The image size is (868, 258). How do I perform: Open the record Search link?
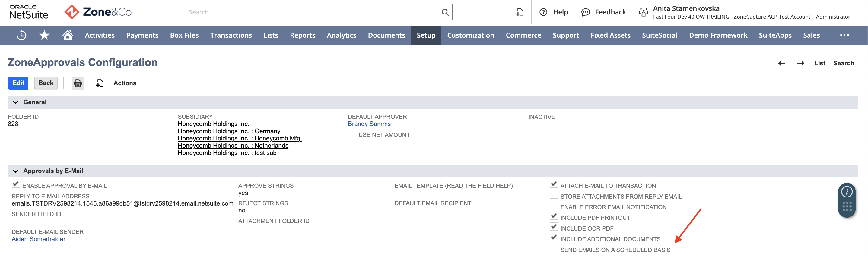pyautogui.click(x=843, y=63)
